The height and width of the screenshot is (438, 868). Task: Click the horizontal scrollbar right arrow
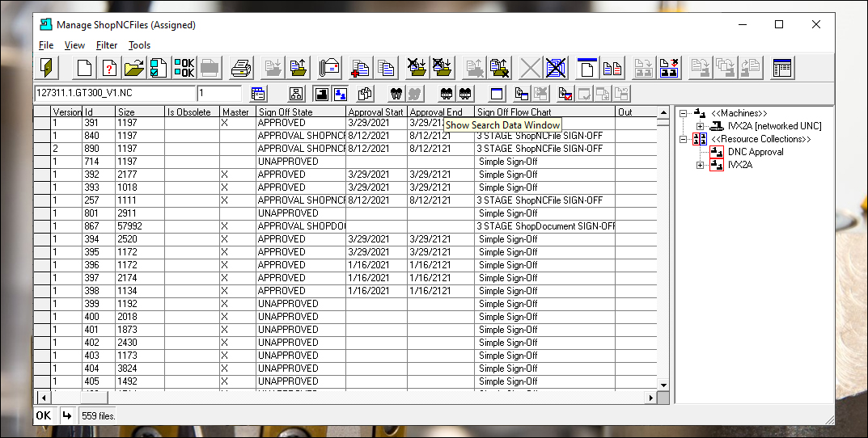click(651, 397)
